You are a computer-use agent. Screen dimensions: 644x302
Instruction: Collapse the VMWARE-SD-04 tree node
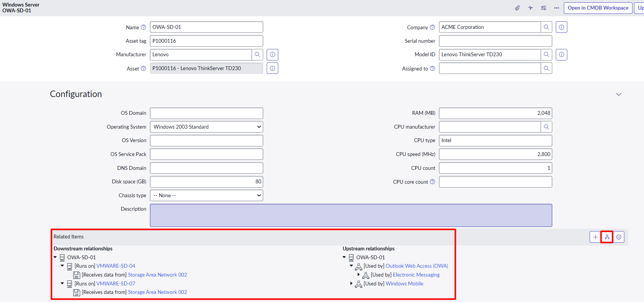tap(62, 266)
